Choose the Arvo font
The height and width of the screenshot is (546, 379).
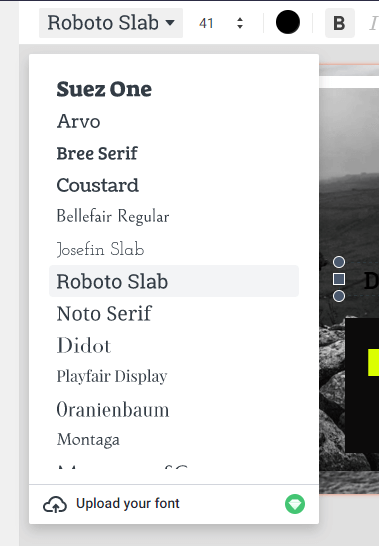[x=79, y=121]
